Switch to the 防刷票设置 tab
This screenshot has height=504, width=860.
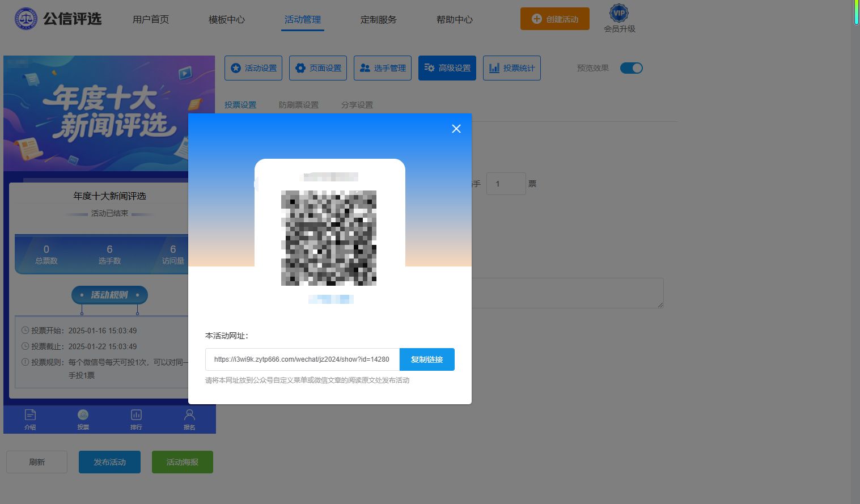(299, 105)
